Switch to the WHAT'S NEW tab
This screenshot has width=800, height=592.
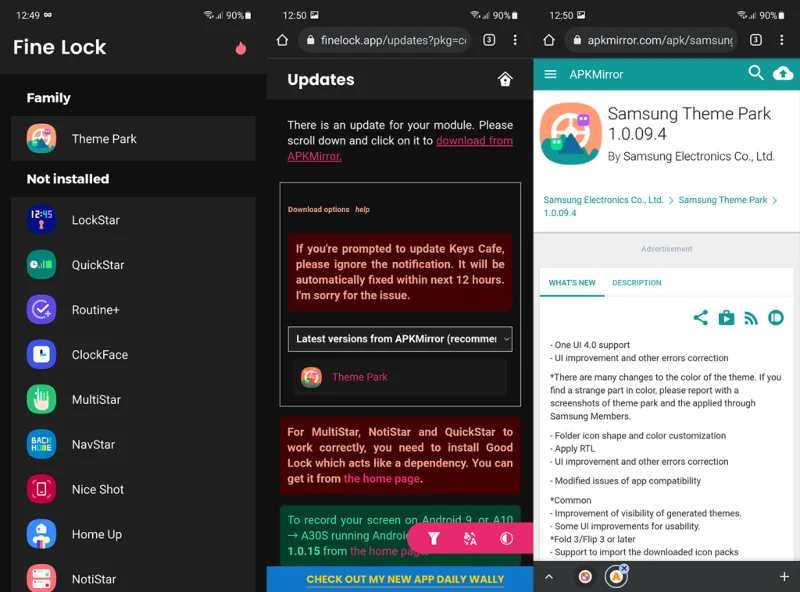pos(572,283)
